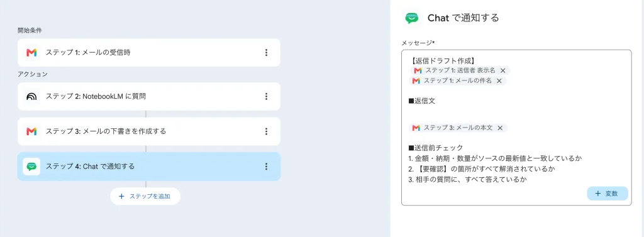The height and width of the screenshot is (237, 644).
Task: Open the three-dot menu for Step 4
Action: click(x=266, y=167)
